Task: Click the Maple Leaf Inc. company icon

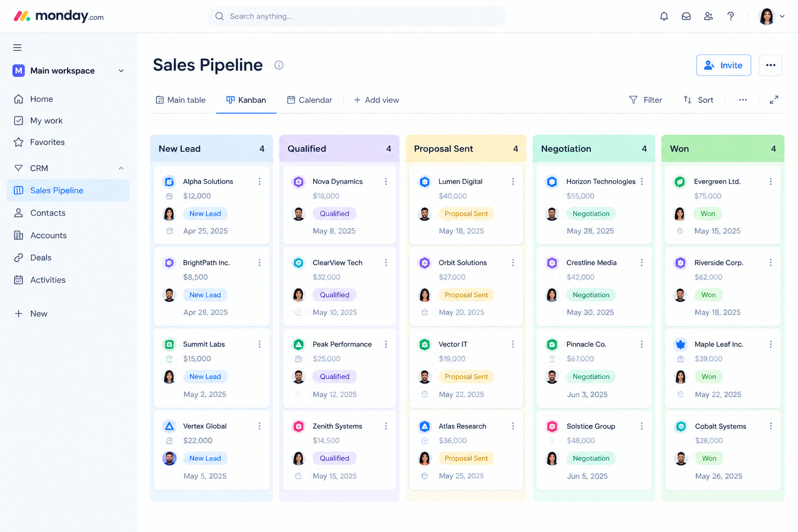Action: 681,344
